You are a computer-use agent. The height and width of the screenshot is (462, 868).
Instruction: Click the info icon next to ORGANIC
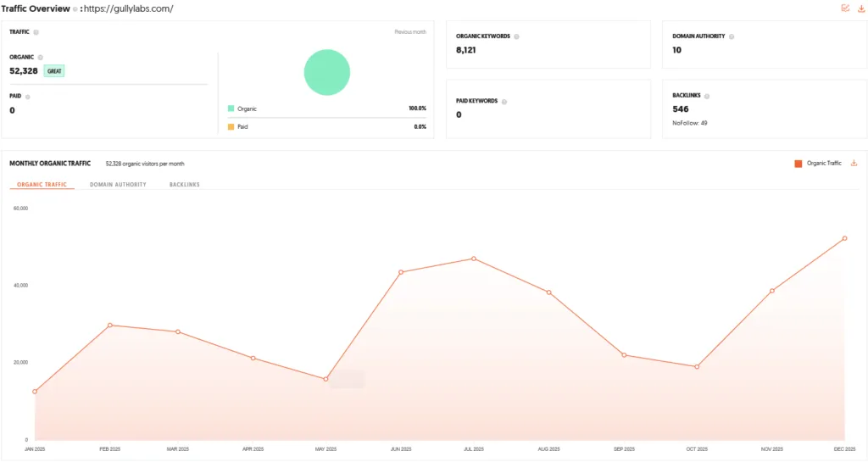coord(41,58)
